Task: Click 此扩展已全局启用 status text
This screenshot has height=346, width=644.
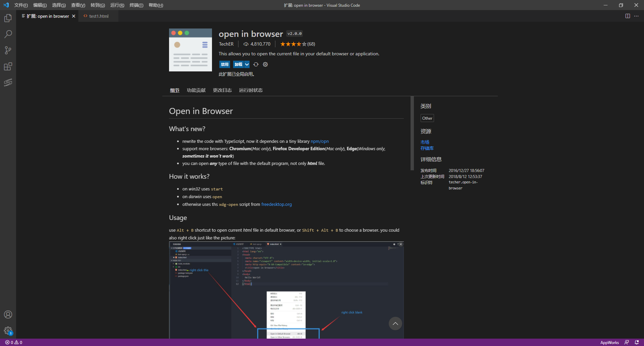Action: (236, 74)
